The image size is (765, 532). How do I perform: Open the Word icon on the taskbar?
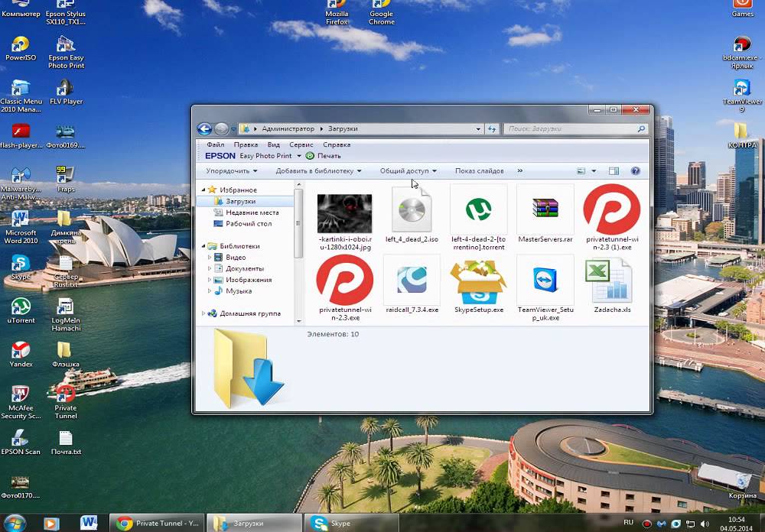pos(88,523)
